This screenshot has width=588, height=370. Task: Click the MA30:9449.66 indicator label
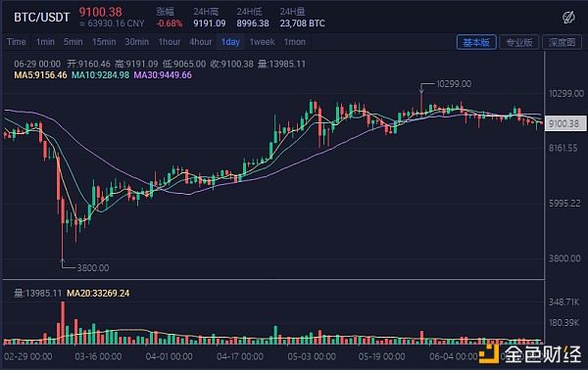tap(163, 75)
